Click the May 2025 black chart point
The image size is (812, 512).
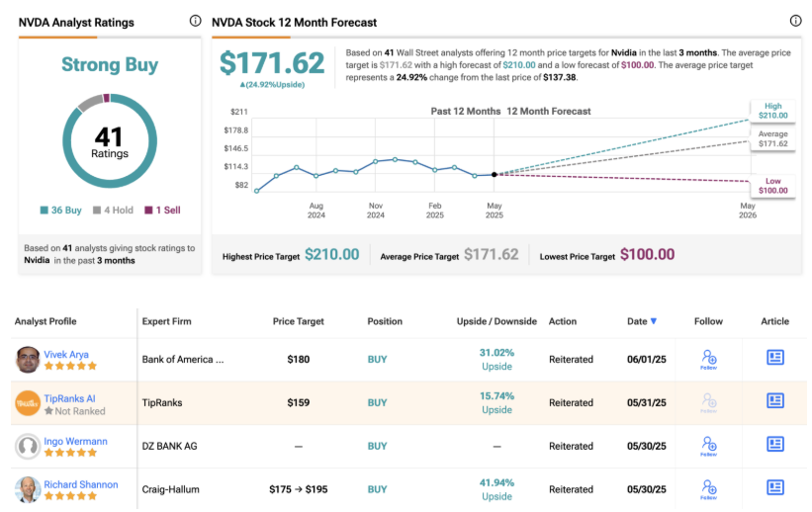pyautogui.click(x=495, y=175)
